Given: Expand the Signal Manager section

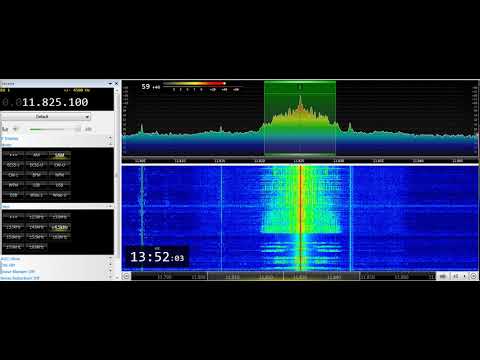Looking at the screenshot, I should tap(110, 271).
